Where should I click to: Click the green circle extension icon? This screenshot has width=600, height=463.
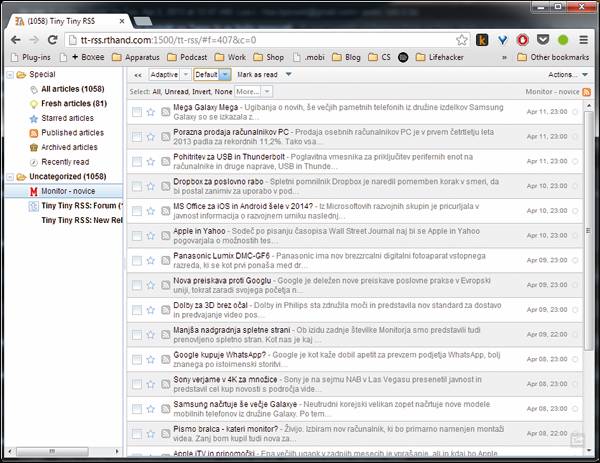563,40
